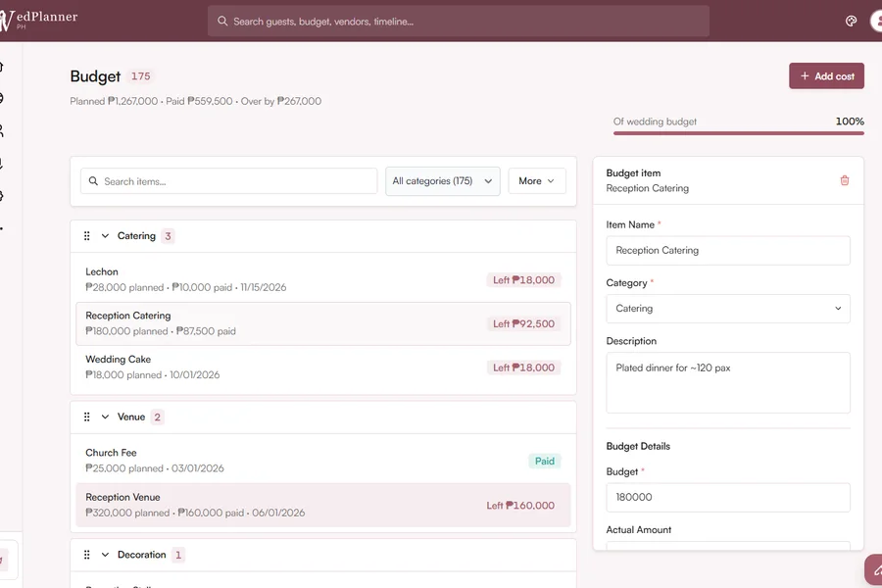The width and height of the screenshot is (882, 588).
Task: Select the Church Fee row
Action: tap(323, 461)
